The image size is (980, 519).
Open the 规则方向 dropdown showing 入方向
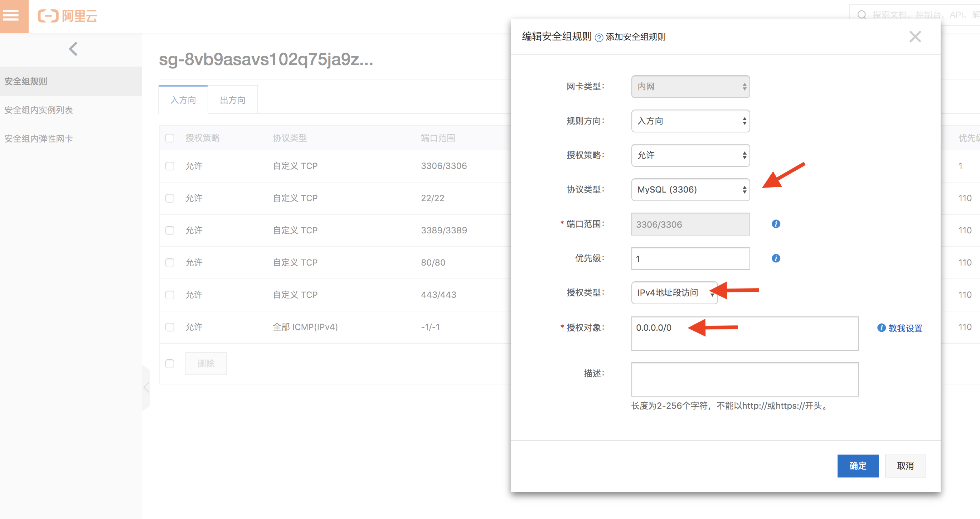coord(690,121)
